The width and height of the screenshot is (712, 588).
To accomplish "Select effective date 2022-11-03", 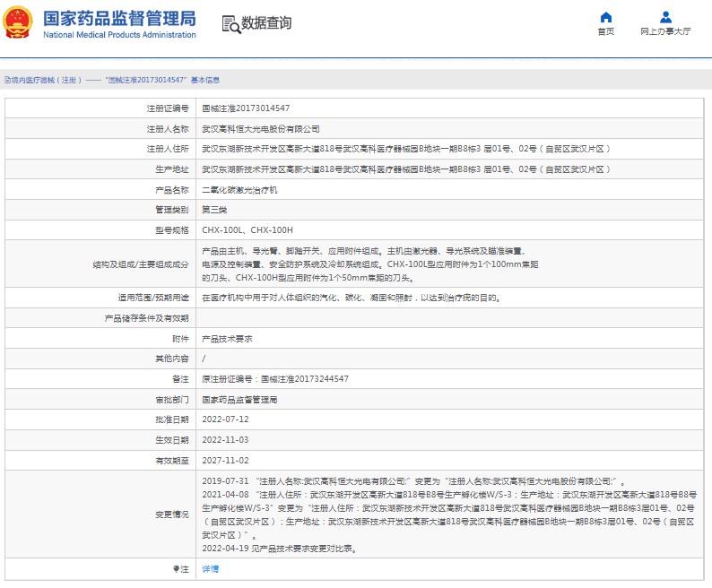I will coord(225,440).
